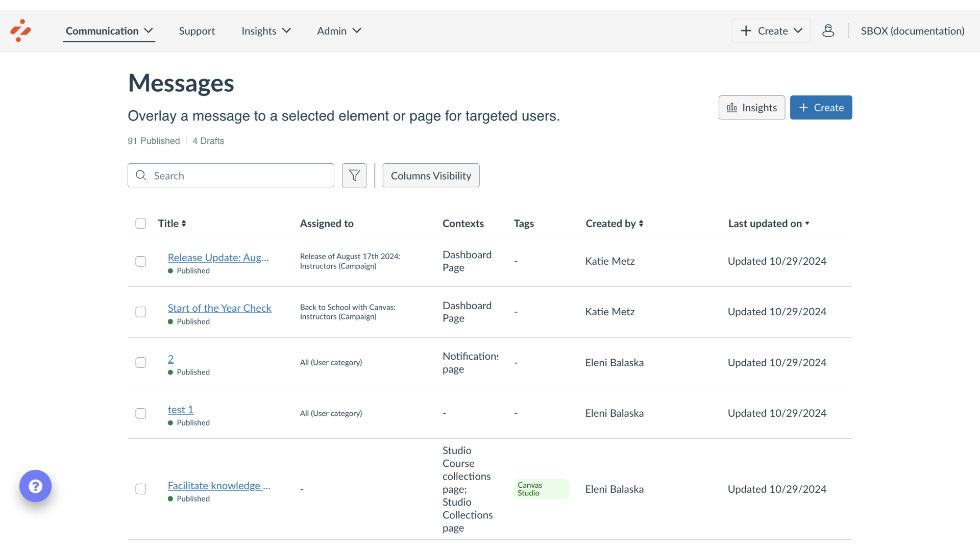Click into the Search field
Image resolution: width=980 pixels, height=551 pixels.
[x=231, y=176]
